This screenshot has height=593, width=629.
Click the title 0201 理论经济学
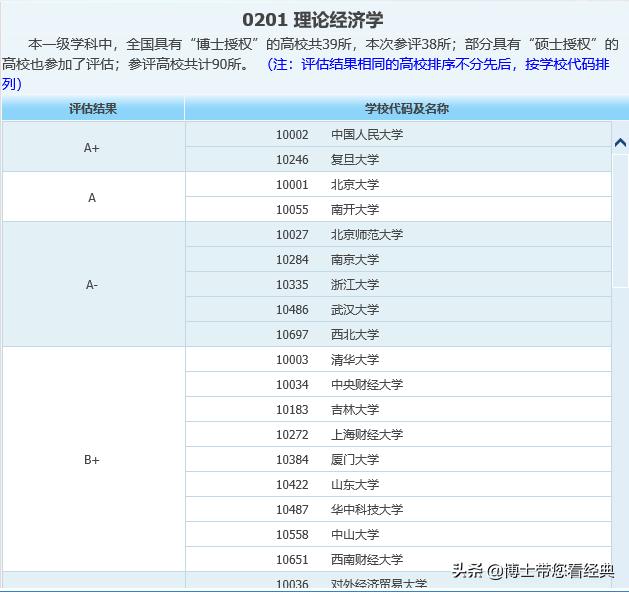click(312, 20)
